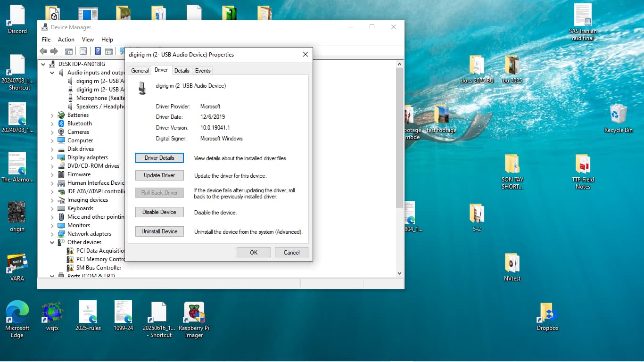The height and width of the screenshot is (362, 644).
Task: Click the Back arrow in Device Manager toolbar
Action: coord(43,51)
